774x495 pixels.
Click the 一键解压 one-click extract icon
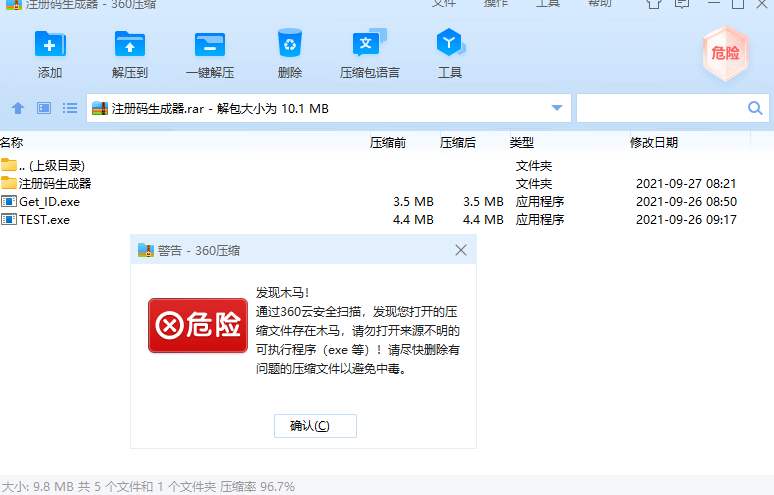(210, 44)
